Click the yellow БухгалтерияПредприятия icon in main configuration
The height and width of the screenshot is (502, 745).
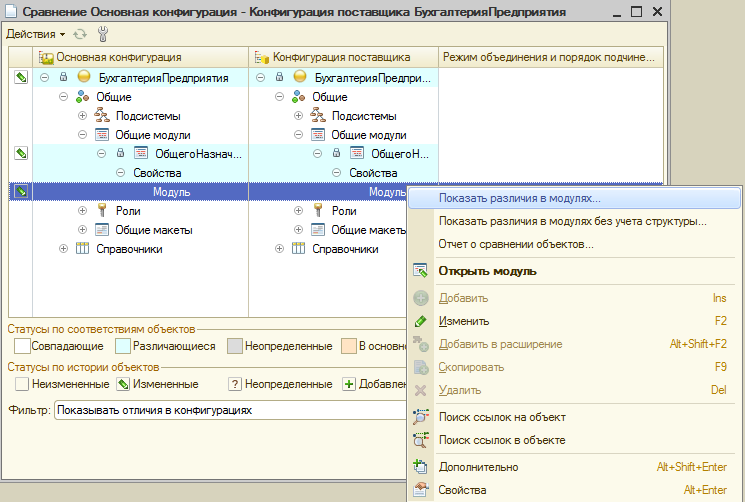coord(84,76)
